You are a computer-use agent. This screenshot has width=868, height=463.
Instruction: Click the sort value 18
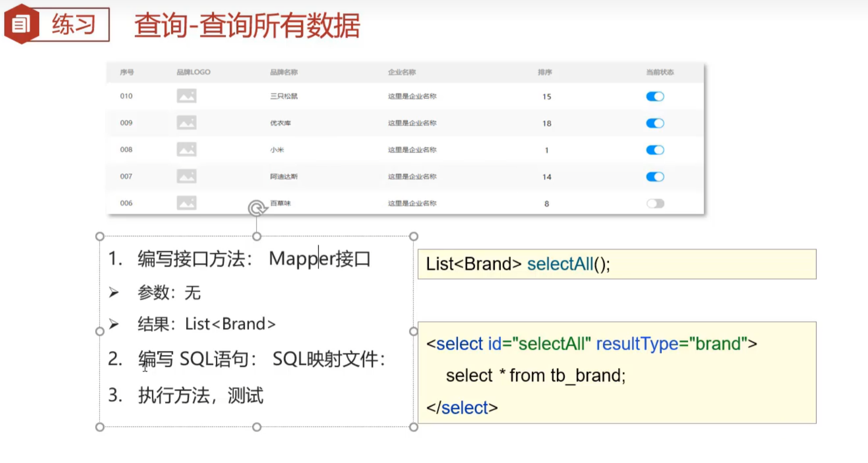tap(547, 123)
